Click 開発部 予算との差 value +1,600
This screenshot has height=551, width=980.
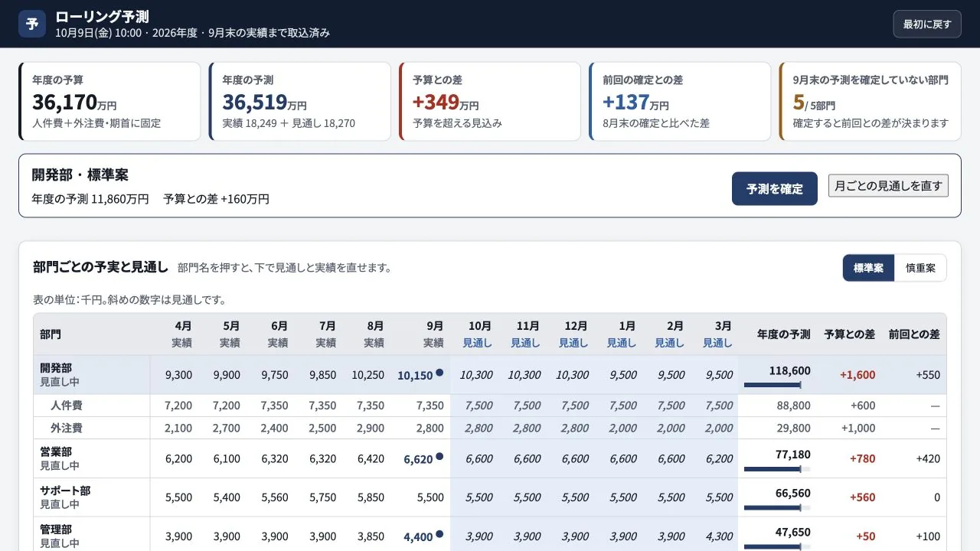[x=857, y=375]
